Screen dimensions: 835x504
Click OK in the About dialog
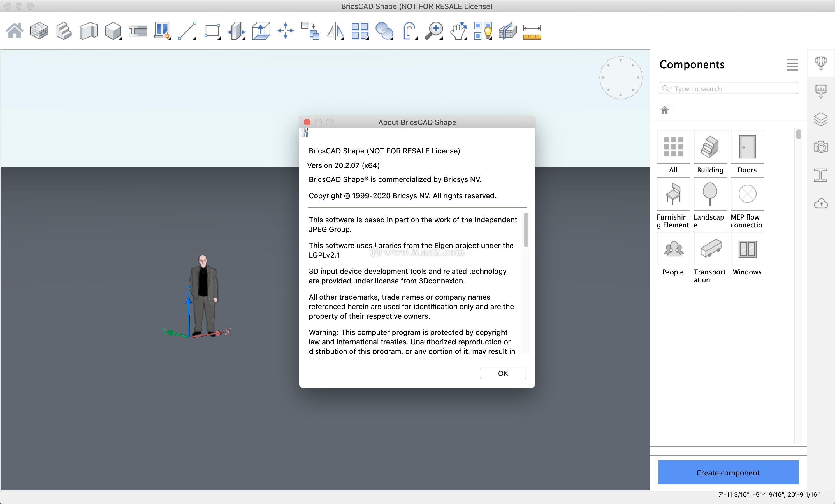tap(503, 373)
